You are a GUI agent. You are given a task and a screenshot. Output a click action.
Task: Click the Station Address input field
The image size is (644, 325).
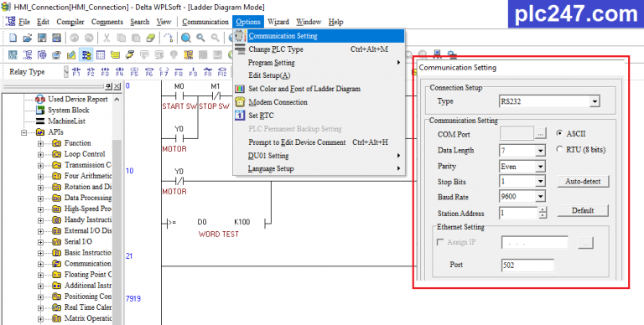click(x=519, y=213)
